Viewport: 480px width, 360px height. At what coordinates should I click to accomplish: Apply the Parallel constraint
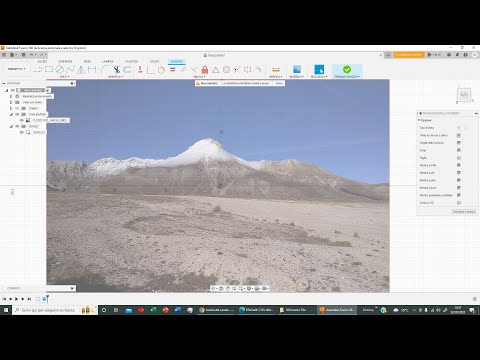click(x=183, y=69)
